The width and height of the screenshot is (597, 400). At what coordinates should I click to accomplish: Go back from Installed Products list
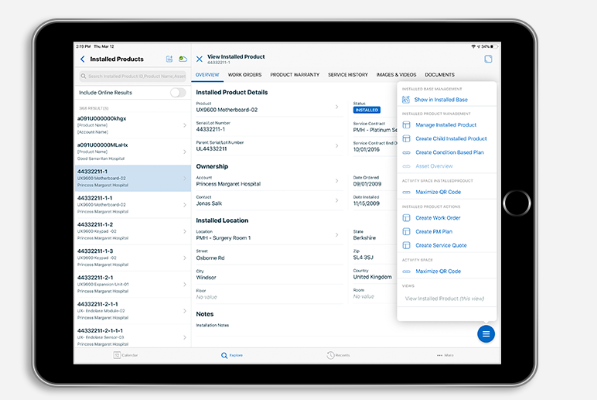pos(83,59)
